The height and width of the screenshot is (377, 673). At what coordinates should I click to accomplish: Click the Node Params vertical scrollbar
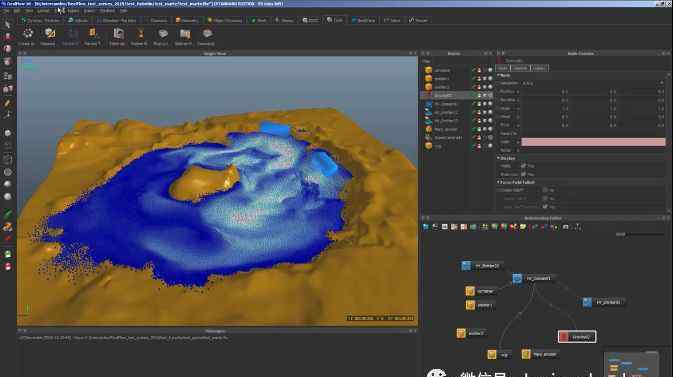pyautogui.click(x=669, y=142)
